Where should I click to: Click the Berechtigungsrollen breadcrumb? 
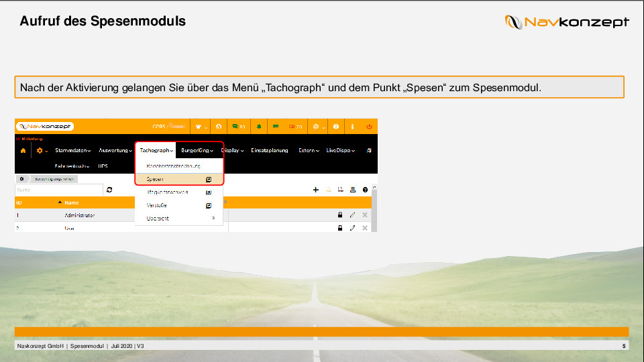pos(54,179)
